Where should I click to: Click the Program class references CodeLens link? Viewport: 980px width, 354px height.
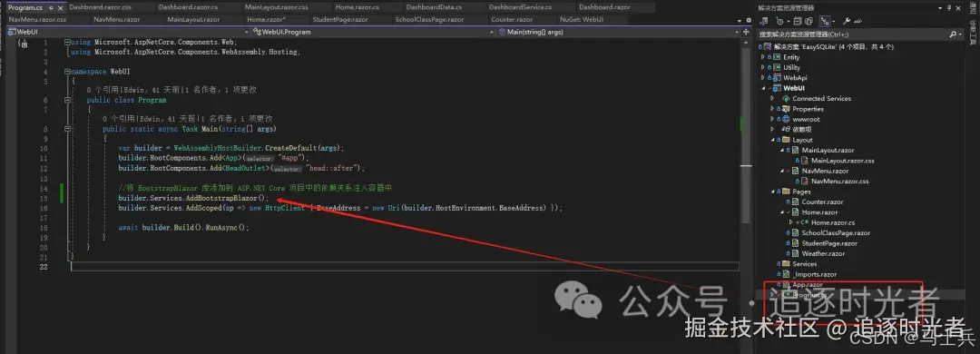point(102,90)
